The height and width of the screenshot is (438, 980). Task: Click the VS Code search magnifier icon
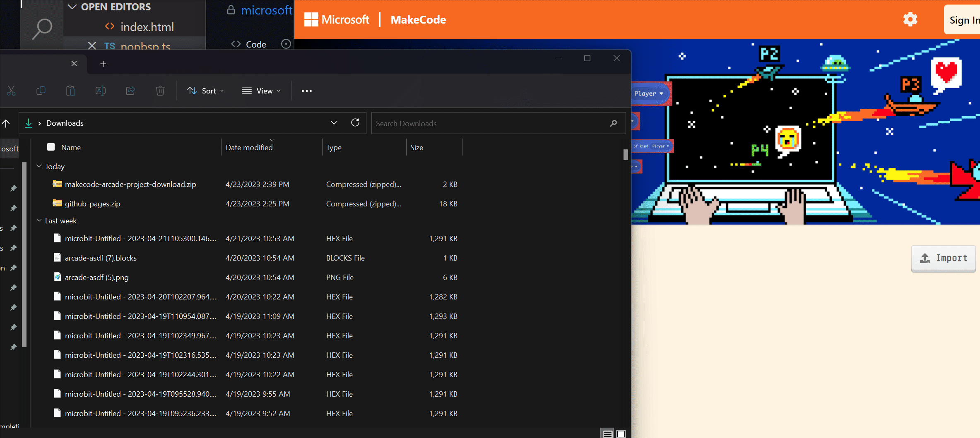coord(42,29)
